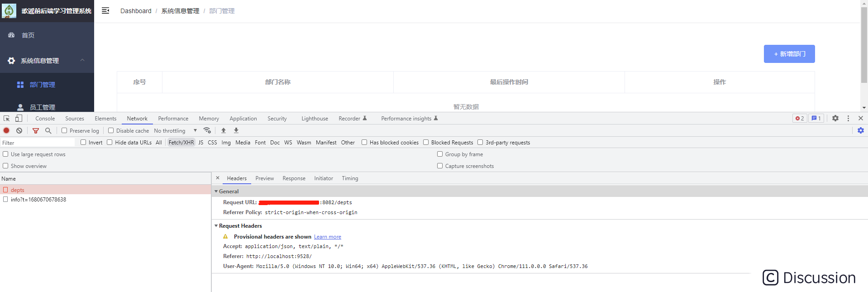This screenshot has width=868, height=292.
Task: Close the request details pane
Action: pyautogui.click(x=218, y=178)
